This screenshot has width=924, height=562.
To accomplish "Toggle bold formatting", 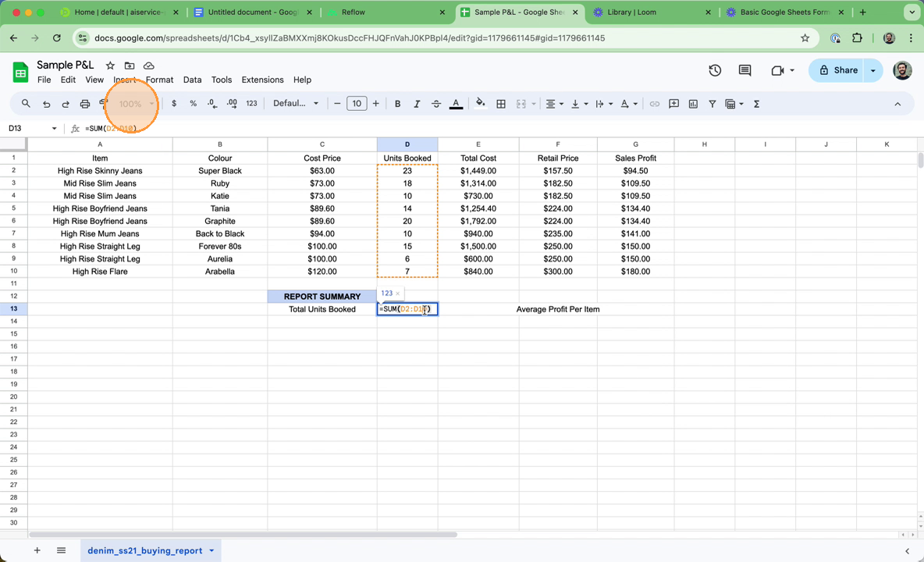I will (x=398, y=104).
